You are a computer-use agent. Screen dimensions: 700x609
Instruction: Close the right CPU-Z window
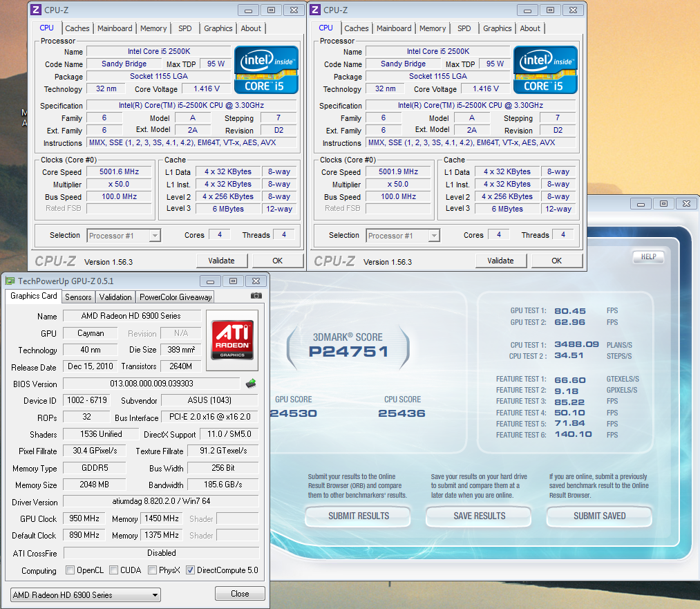(573, 10)
